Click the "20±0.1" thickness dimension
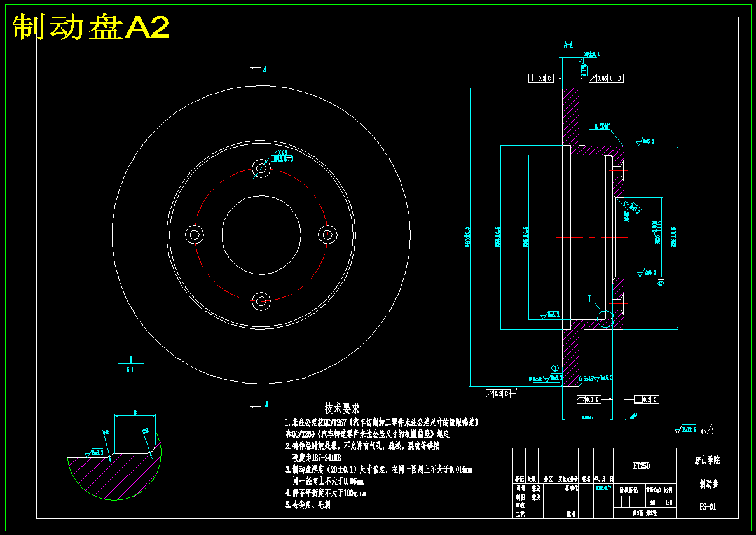Image resolution: width=756 pixels, height=535 pixels. (x=591, y=54)
